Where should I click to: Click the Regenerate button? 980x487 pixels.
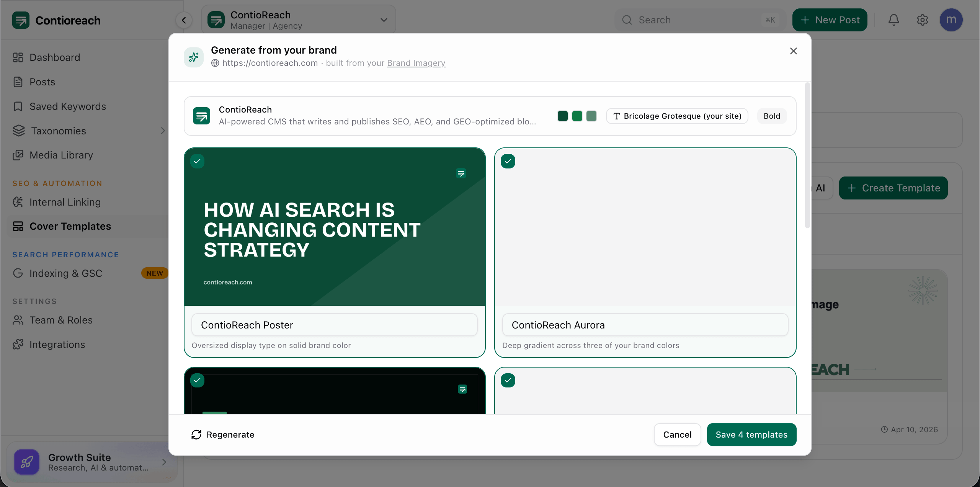pos(223,435)
